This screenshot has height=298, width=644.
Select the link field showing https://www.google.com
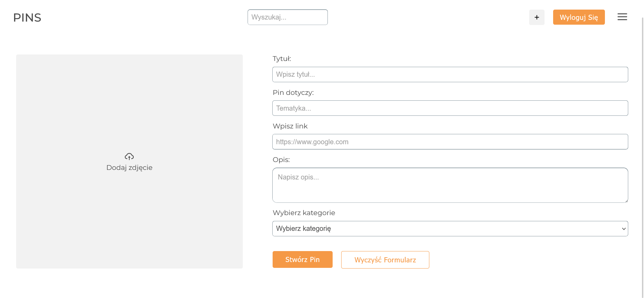coord(450,141)
